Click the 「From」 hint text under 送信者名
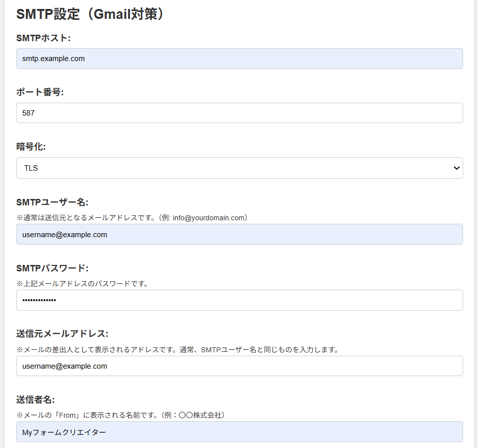 [122, 415]
